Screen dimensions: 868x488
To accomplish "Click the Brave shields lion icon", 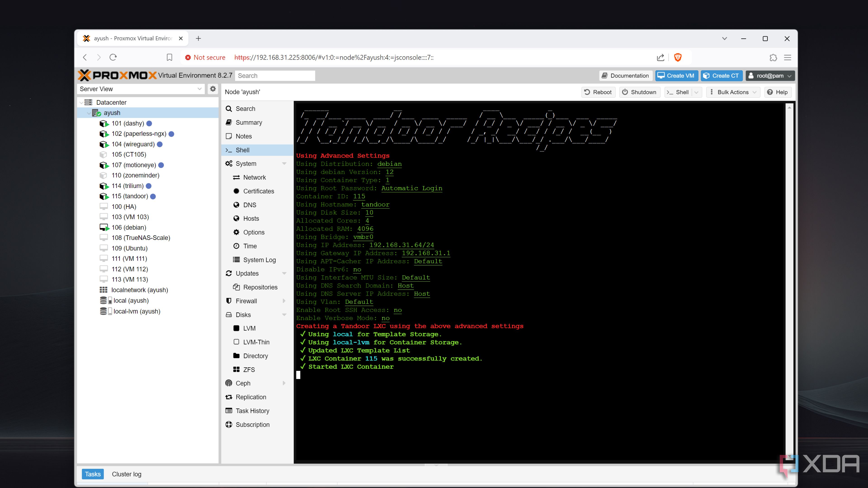I will point(678,58).
